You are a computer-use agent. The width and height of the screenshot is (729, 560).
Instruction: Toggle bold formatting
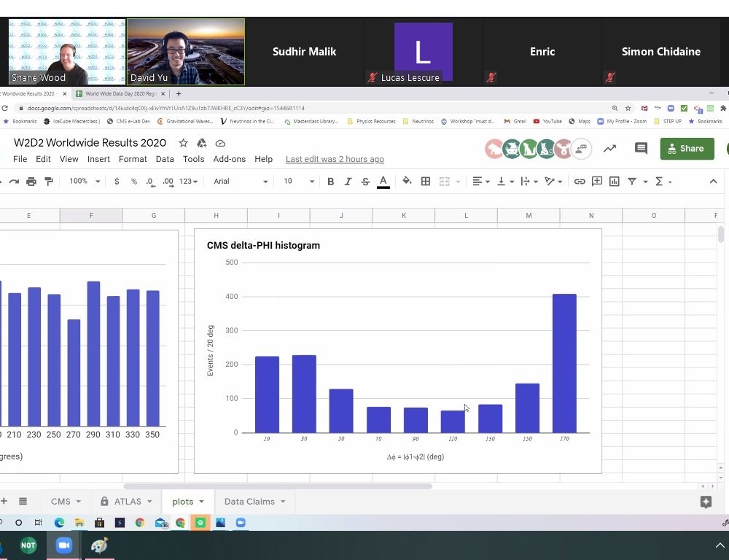pos(330,182)
